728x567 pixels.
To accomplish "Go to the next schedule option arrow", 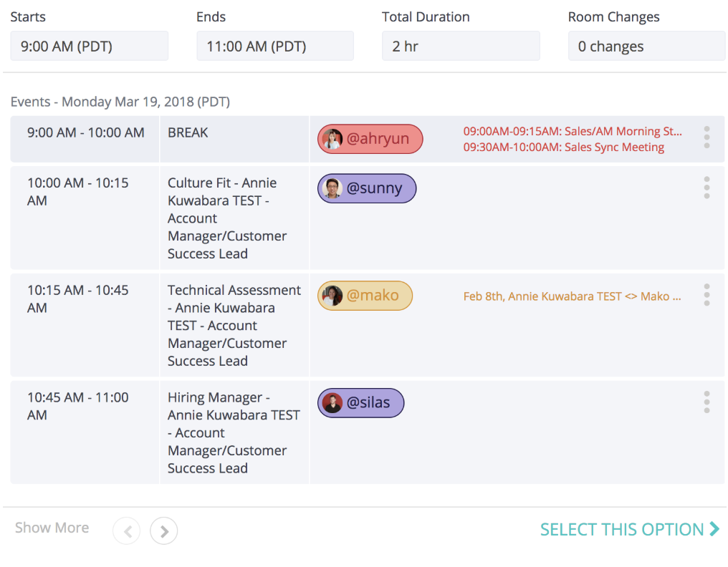I will [164, 531].
